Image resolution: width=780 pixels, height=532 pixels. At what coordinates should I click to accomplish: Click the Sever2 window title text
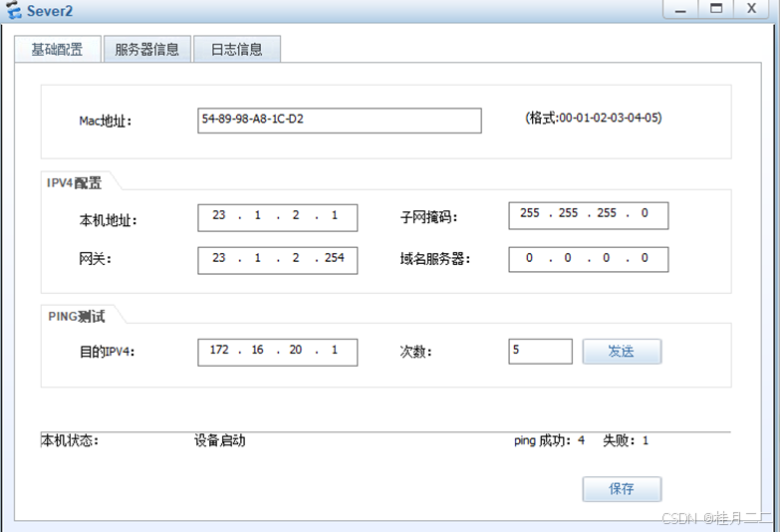(50, 11)
